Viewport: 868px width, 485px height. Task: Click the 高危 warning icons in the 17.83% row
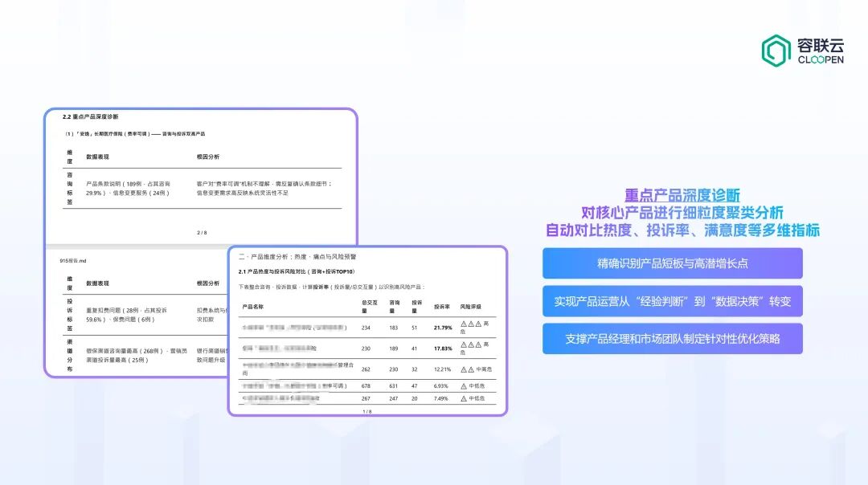470,345
